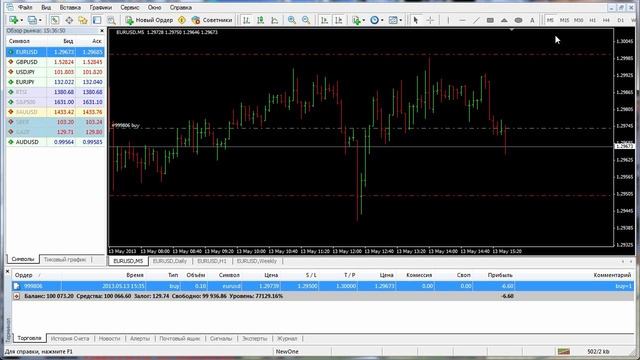The width and height of the screenshot is (640, 360).
Task: Close the Market Watch panel
Action: (x=102, y=31)
